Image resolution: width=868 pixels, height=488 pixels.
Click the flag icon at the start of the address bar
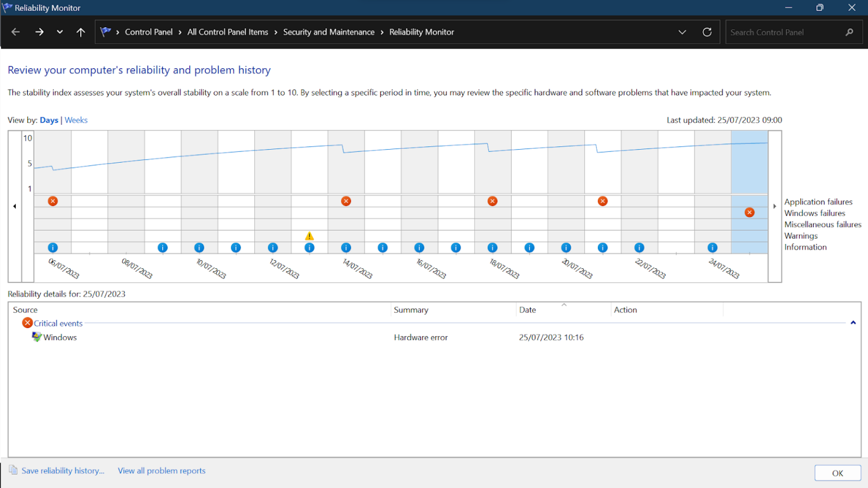(x=106, y=32)
